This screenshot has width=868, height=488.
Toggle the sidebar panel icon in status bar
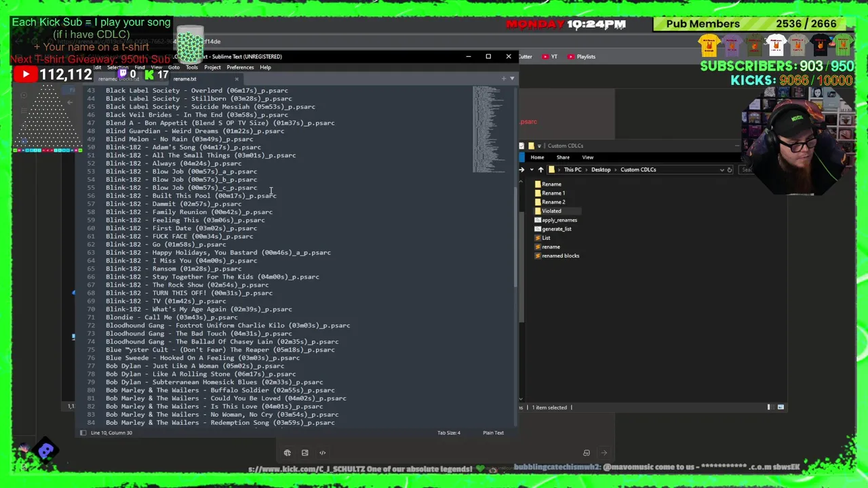pos(83,432)
